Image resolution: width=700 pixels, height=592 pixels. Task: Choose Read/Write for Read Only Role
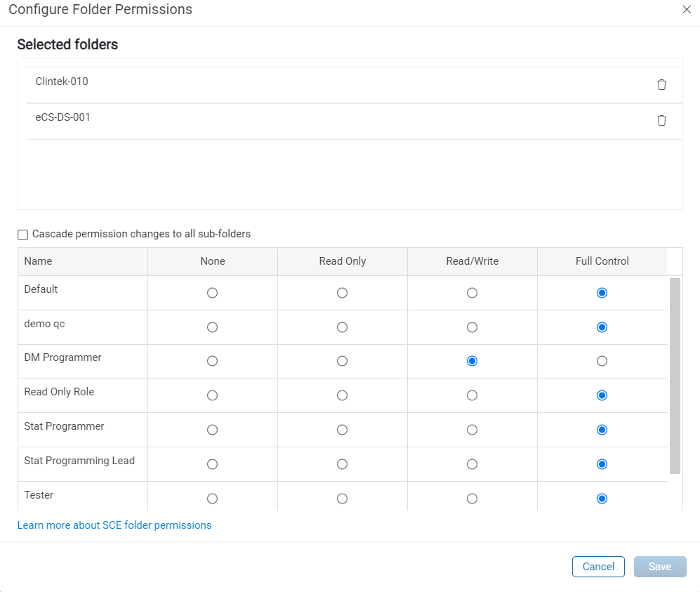pos(473,395)
